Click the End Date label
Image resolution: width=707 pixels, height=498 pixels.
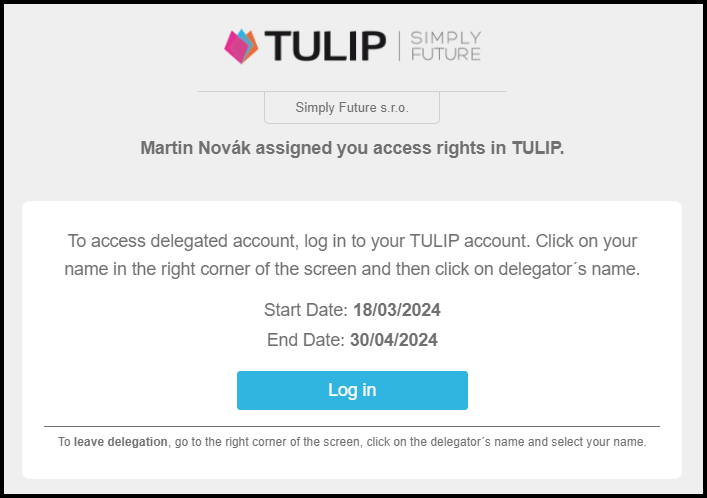[x=306, y=340]
